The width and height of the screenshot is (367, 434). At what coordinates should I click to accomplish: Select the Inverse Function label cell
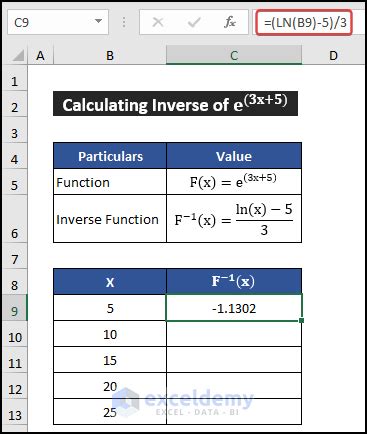(110, 219)
